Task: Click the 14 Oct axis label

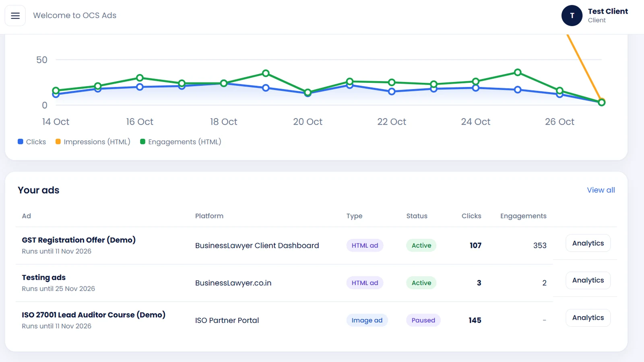Action: pos(56,121)
